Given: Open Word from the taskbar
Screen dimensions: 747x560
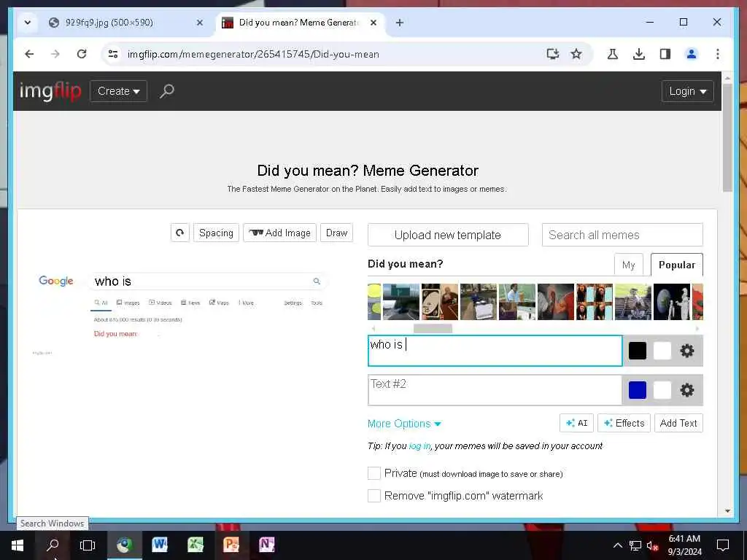Looking at the screenshot, I should click(160, 545).
